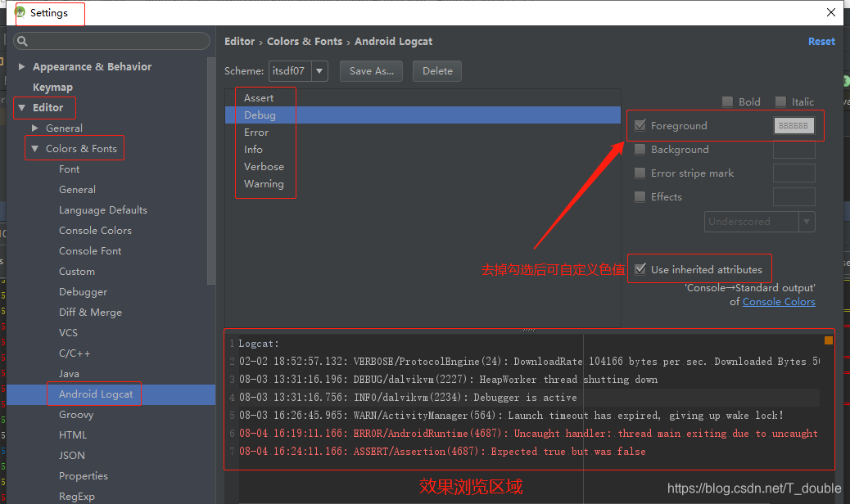Viewport: 850px width, 504px height.
Task: Select Groovy color settings
Action: click(x=76, y=415)
